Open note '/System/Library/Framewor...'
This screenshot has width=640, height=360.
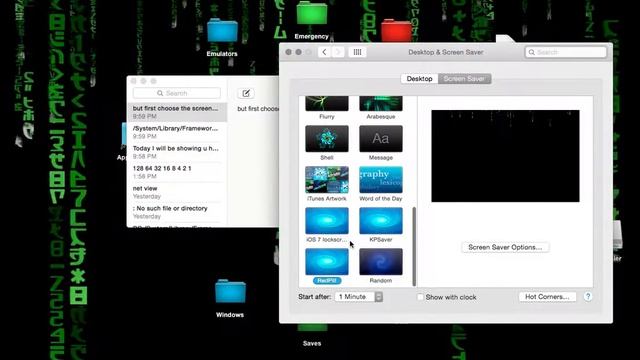click(177, 132)
